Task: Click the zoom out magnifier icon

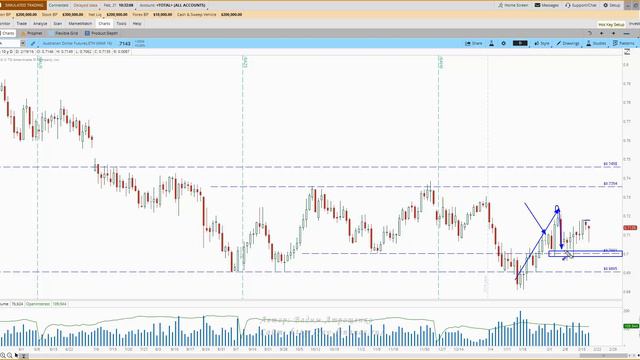Action: pos(9,356)
